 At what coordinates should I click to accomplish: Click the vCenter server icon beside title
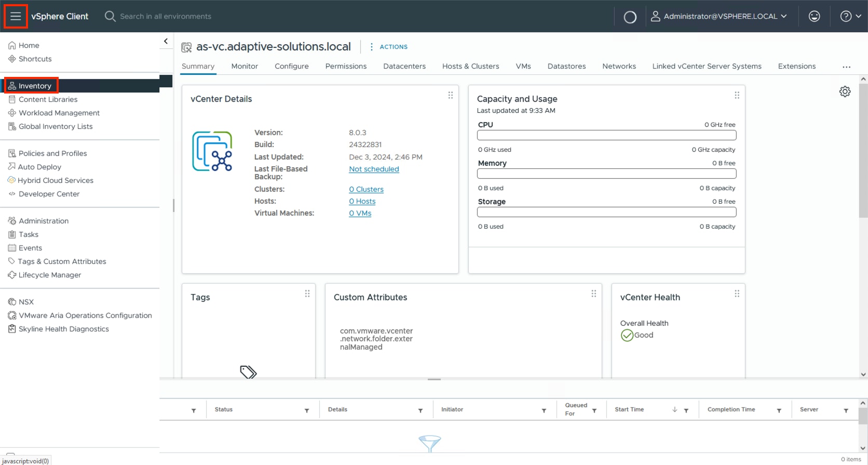[186, 47]
